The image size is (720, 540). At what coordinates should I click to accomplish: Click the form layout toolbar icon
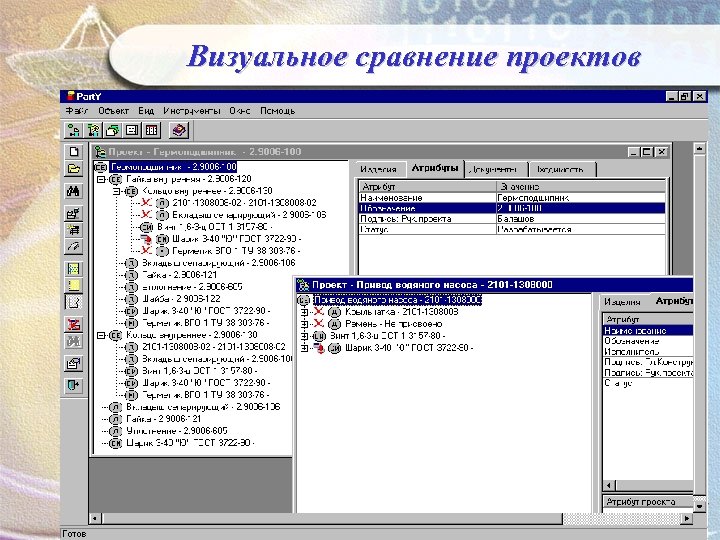click(x=132, y=131)
